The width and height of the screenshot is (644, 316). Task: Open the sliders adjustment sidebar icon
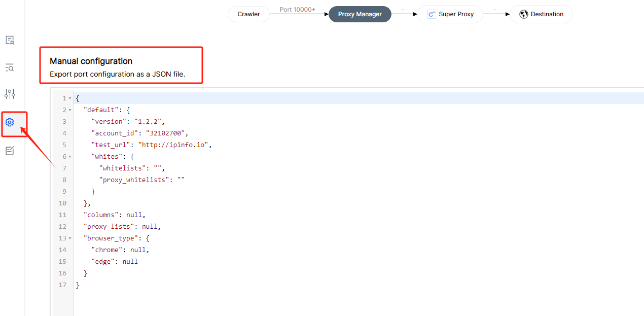[10, 94]
